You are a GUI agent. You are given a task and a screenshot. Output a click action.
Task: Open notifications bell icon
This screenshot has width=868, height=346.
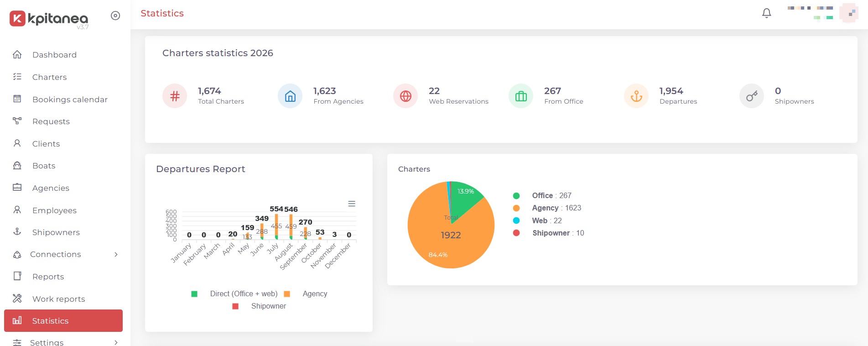(x=767, y=13)
